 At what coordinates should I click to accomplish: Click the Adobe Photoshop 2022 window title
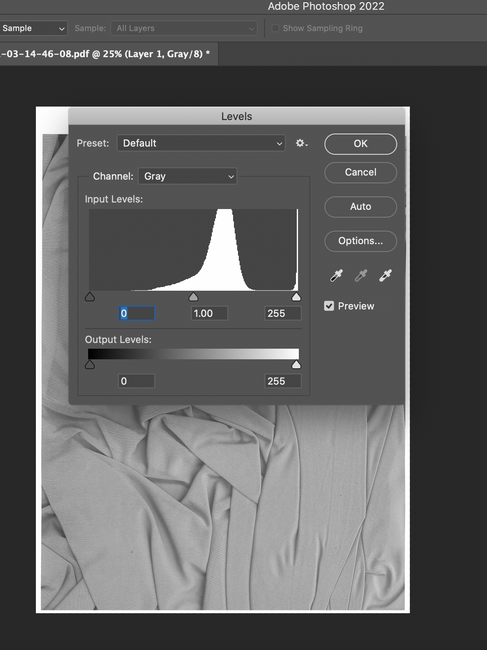point(326,6)
